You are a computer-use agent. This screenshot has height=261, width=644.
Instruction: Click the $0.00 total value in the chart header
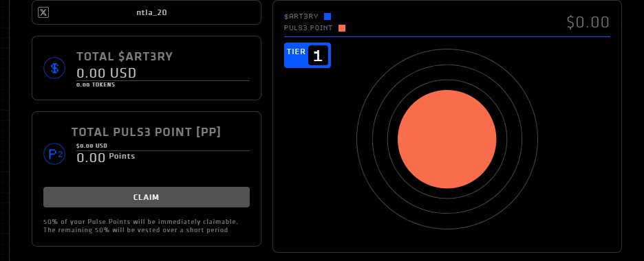coord(588,22)
